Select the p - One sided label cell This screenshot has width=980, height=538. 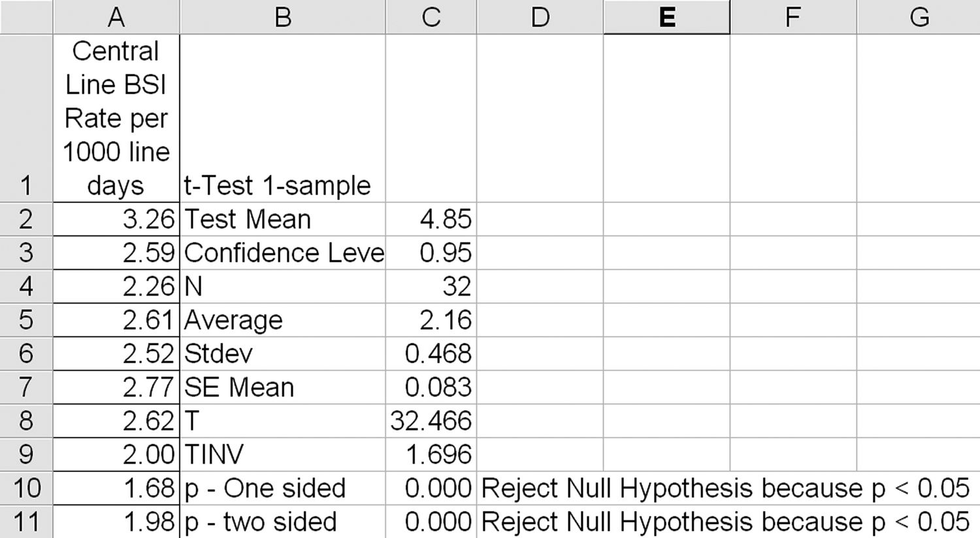coord(282,488)
